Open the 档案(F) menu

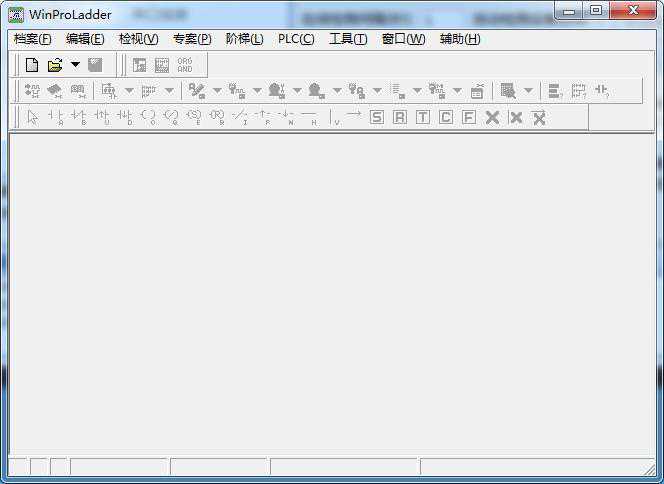pos(33,39)
